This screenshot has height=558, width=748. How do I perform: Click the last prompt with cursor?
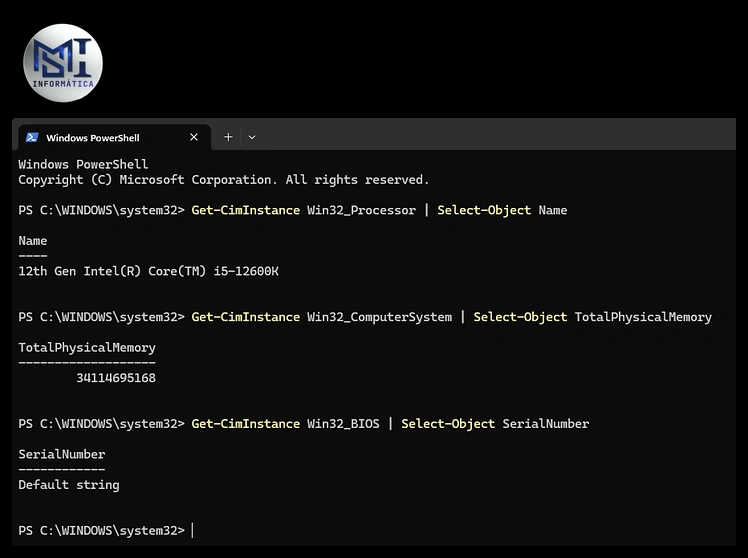pyautogui.click(x=106, y=530)
